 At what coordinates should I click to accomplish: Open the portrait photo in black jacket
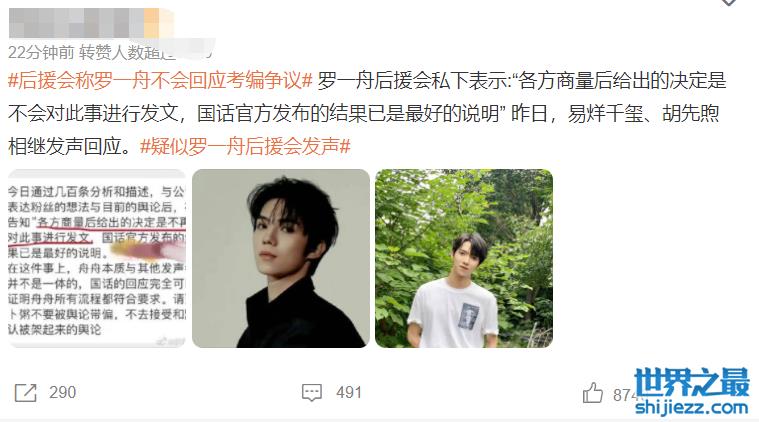(x=281, y=258)
